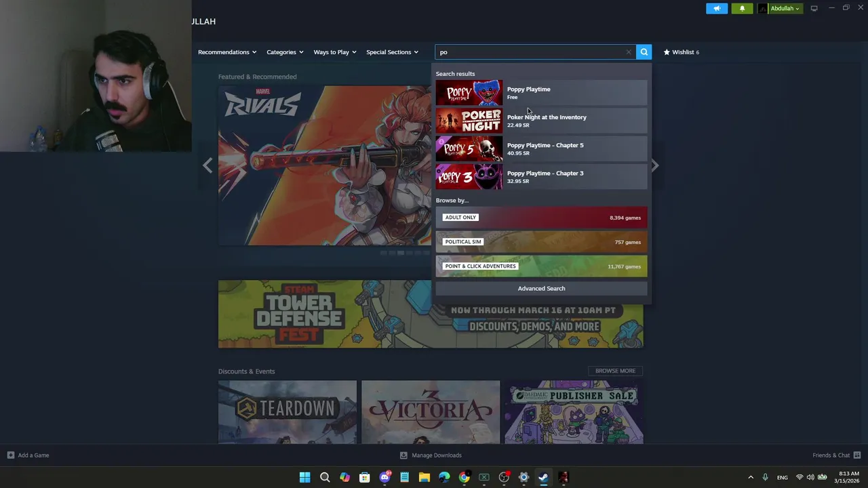Open the Tower Defense Fest banner

pyautogui.click(x=431, y=314)
